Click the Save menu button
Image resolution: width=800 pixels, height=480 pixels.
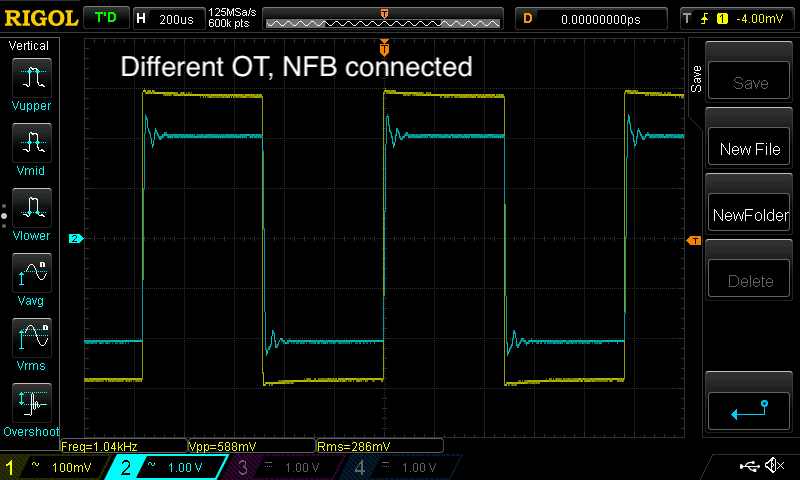(x=749, y=81)
